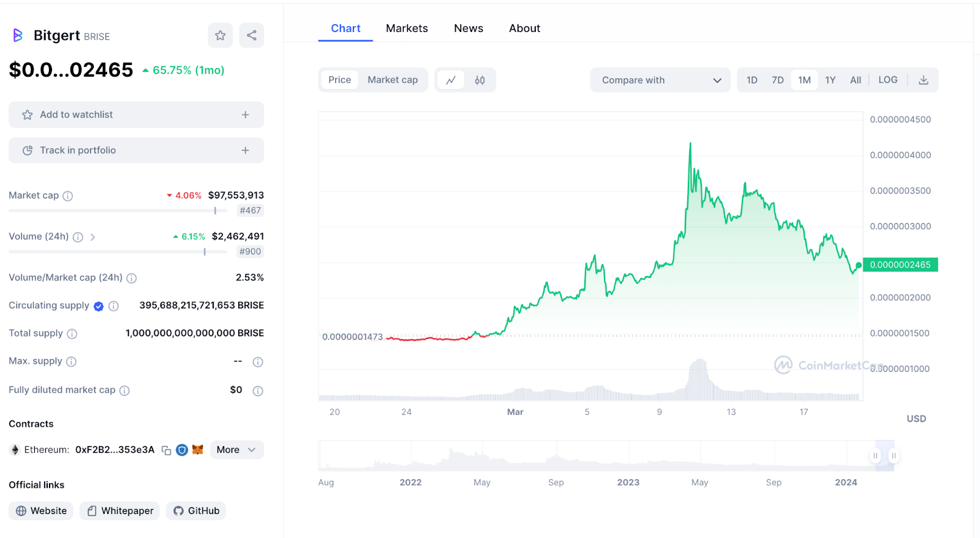The height and width of the screenshot is (538, 980).
Task: Show Max. supply label info icon
Action: [x=71, y=362]
